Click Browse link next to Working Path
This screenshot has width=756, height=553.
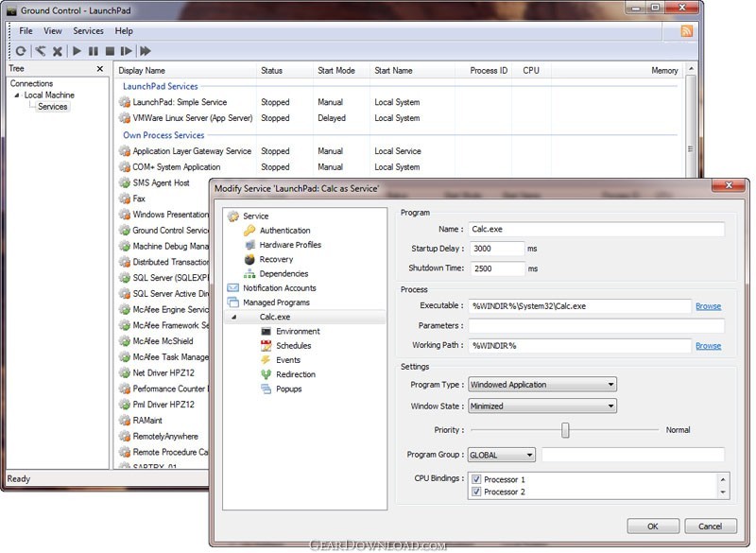[x=708, y=346]
